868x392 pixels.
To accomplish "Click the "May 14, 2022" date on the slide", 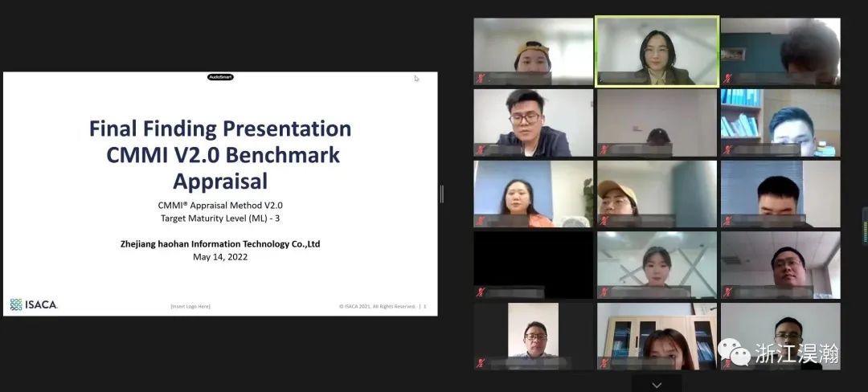I will click(x=220, y=257).
